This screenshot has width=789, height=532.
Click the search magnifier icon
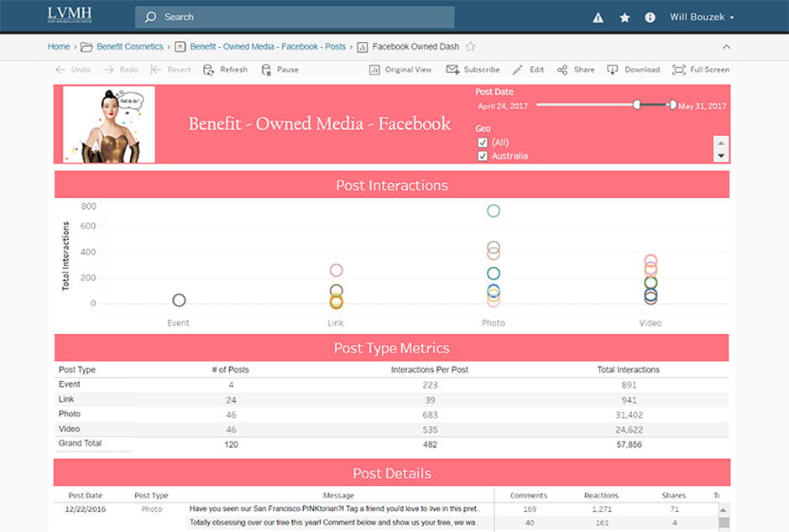[x=150, y=17]
